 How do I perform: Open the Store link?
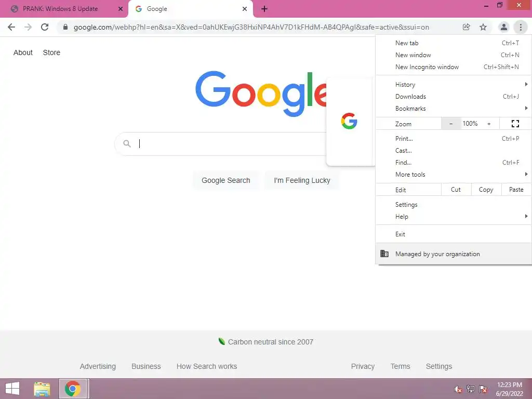[51, 52]
